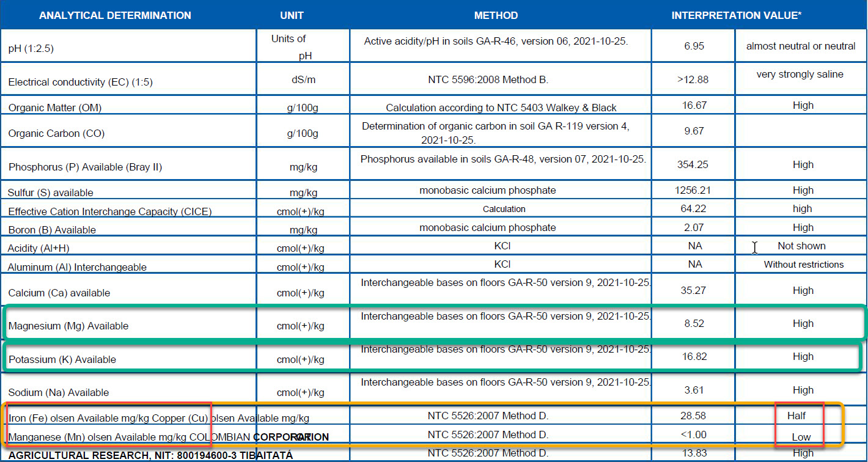868x462 pixels.
Task: Select the Phosphorus (P) Available (Bray II) label
Action: [x=85, y=167]
